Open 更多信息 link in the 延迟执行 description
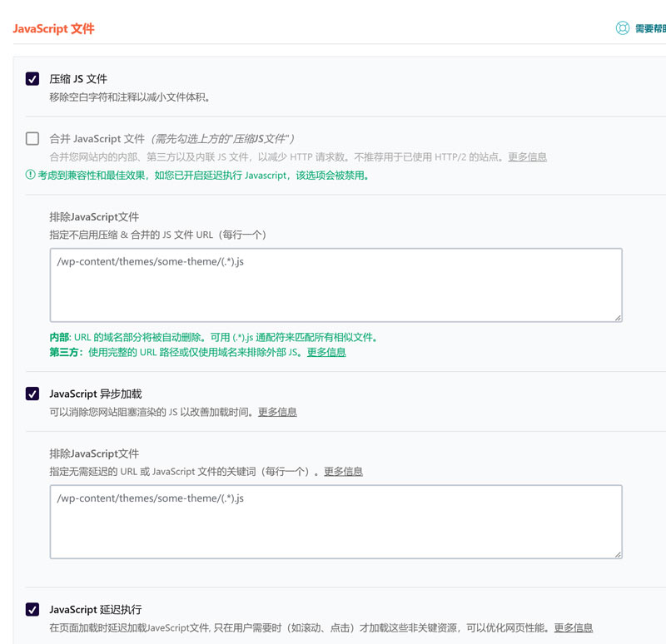 point(574,628)
